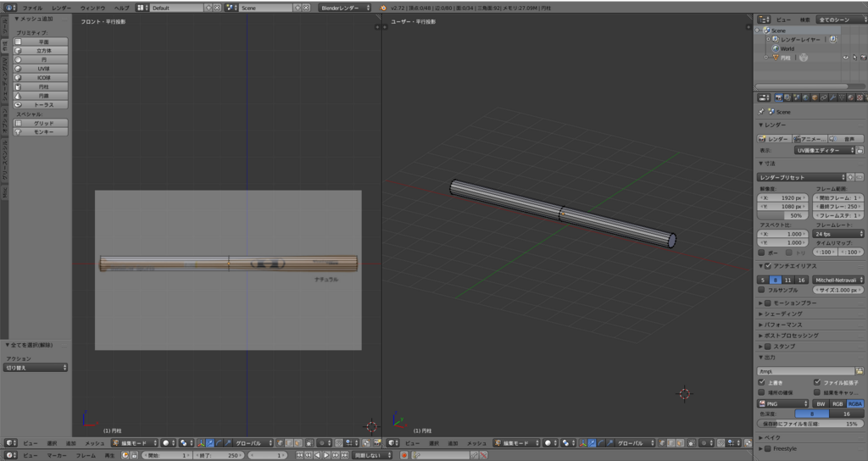
Task: Toggle the Anti-Aliasing (アンチエイリアス) checkbox
Action: (768, 265)
